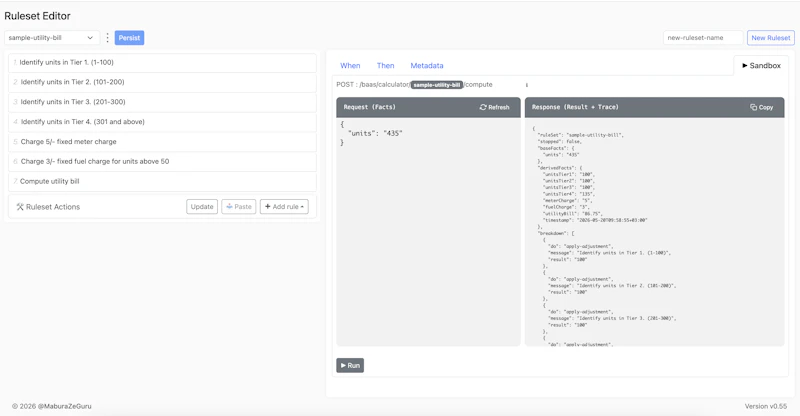This screenshot has width=800, height=416.
Task: Click the Ruleset Actions tools icon
Action: click(20, 207)
